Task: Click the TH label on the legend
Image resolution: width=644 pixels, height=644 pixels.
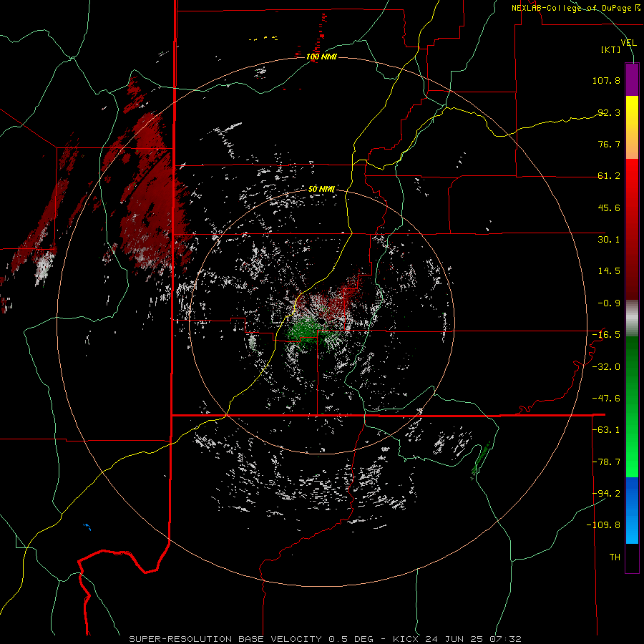Action: click(x=615, y=557)
